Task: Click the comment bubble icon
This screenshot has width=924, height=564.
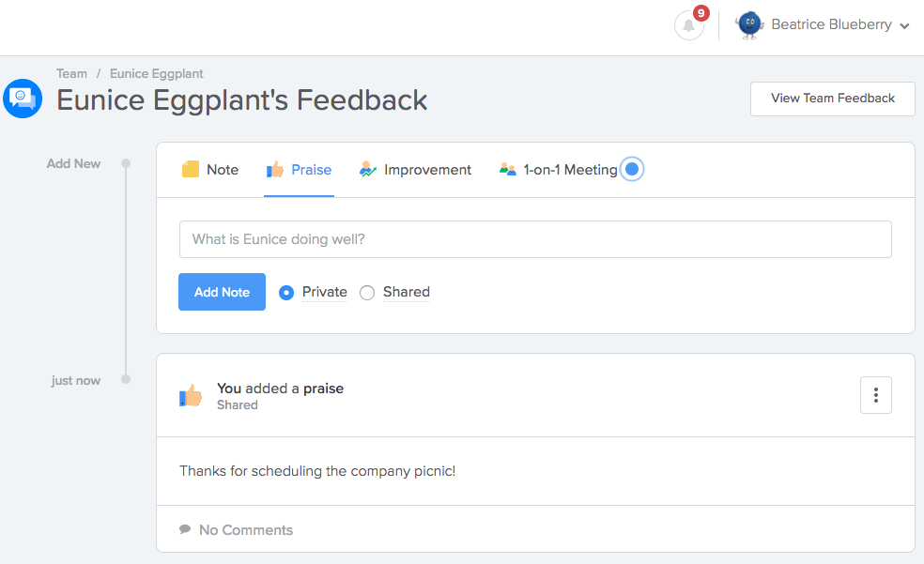Action: coord(185,529)
